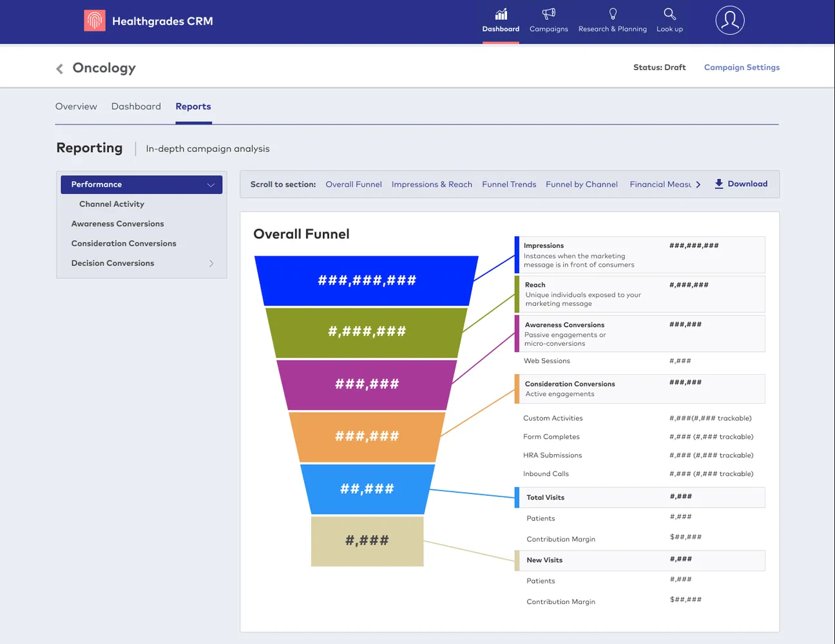This screenshot has height=644, width=835.
Task: Open Dashboard via the bar chart icon
Action: point(501,14)
